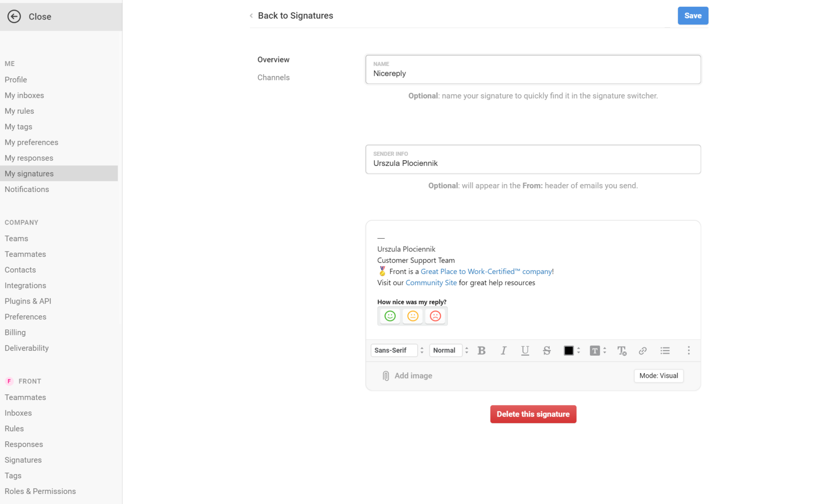Toggle underline formatting
This screenshot has height=504, width=823.
click(525, 351)
